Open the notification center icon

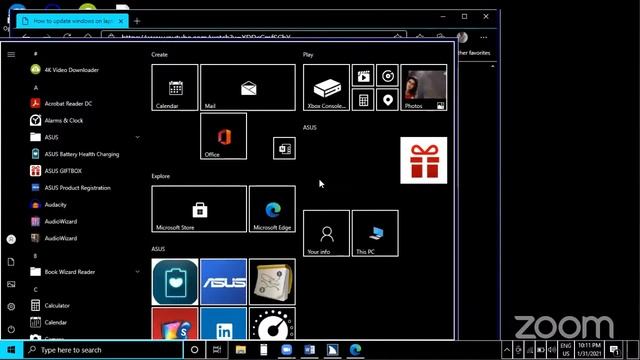pos(614,350)
